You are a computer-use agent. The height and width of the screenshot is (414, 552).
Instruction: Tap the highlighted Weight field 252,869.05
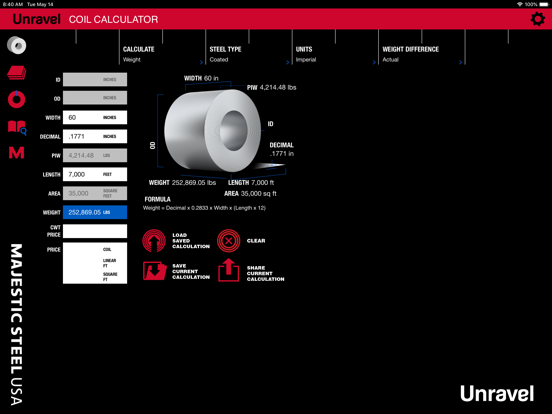pos(95,212)
